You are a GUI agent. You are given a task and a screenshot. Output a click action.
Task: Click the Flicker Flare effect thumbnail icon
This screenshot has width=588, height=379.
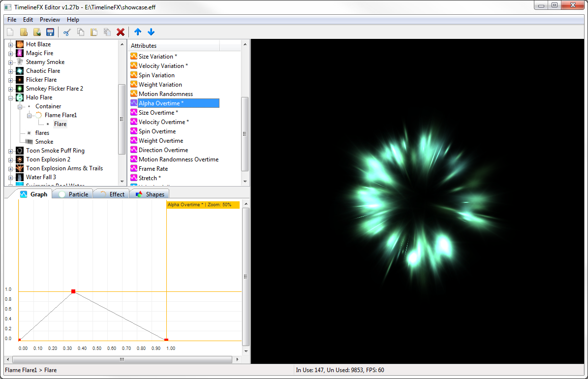[x=20, y=80]
